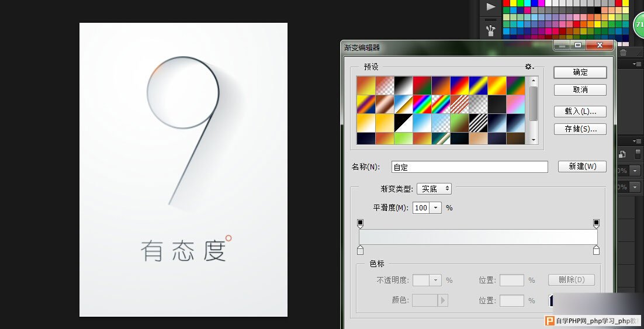Open the lower percentage dropdown in right panel
Viewport: 644px width, 329px height.
(635, 187)
